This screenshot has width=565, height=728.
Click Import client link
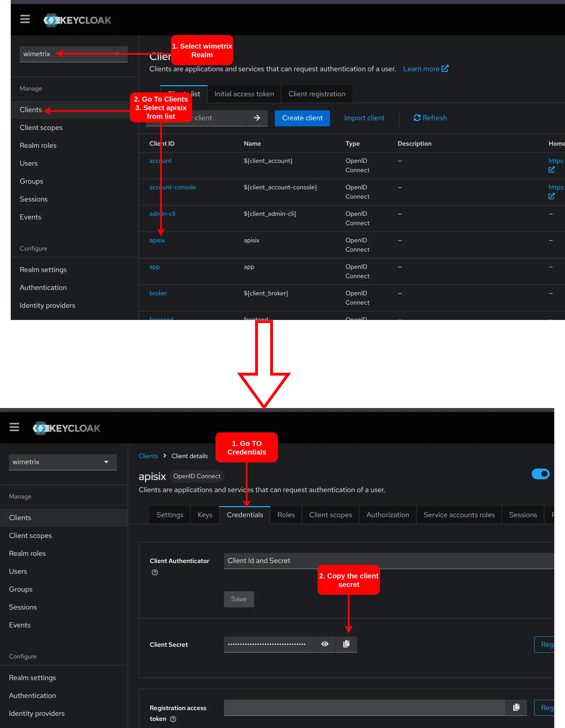[364, 118]
